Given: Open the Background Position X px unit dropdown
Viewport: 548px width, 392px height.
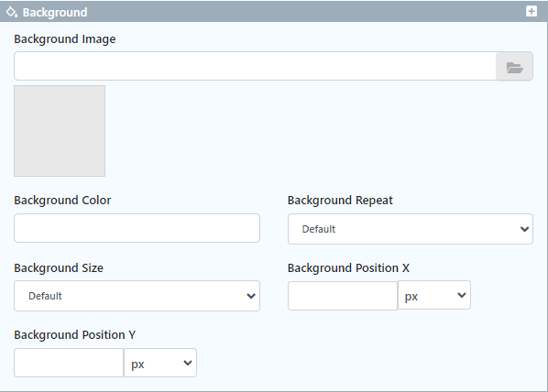Looking at the screenshot, I should (434, 295).
